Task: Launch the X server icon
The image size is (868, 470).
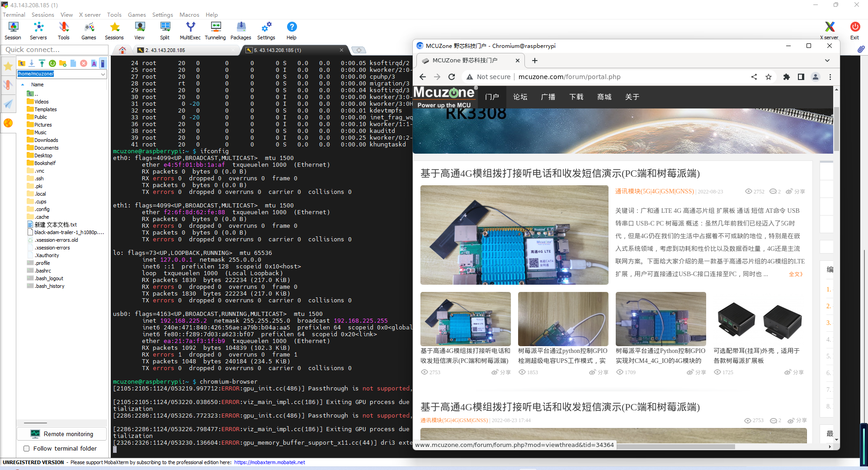Action: 829,31
